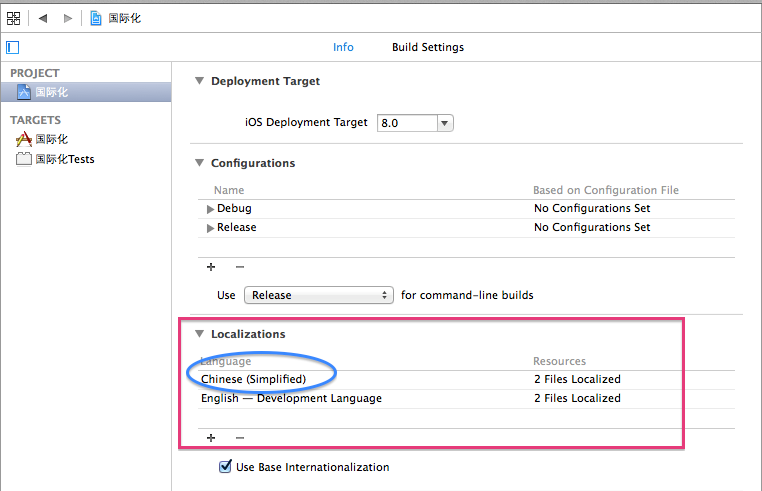This screenshot has height=491, width=762.
Task: Toggle the project and targets list sidebar icon
Action: [13, 47]
